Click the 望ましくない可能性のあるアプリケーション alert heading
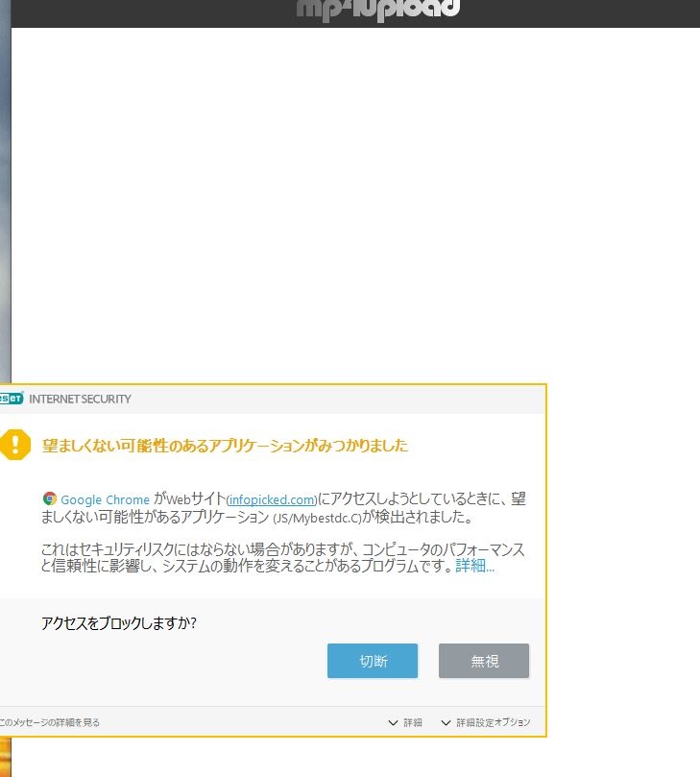 pyautogui.click(x=225, y=446)
